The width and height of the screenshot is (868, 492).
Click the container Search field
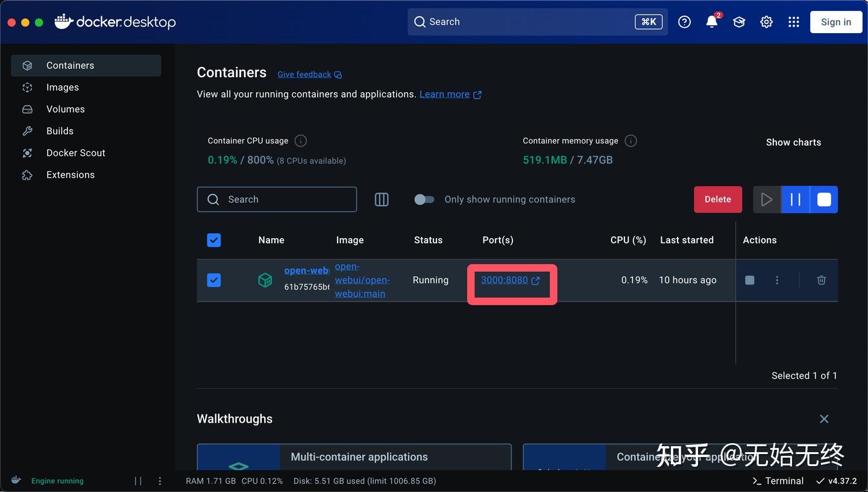(x=276, y=199)
